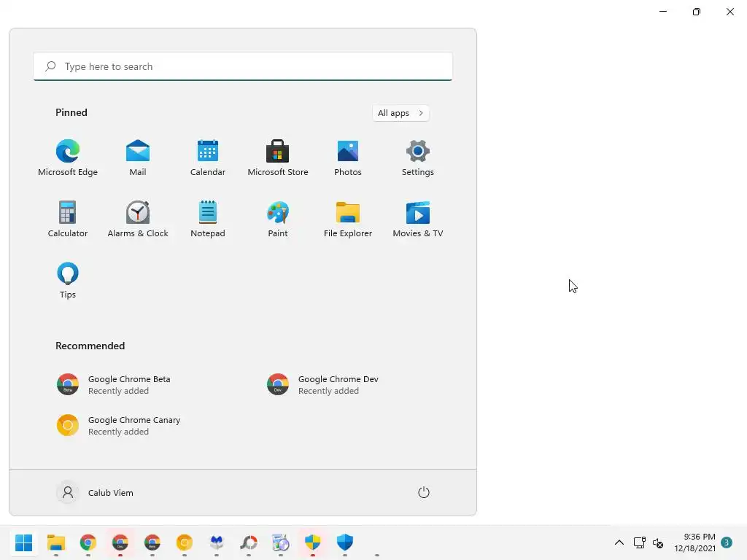
Task: Open recommended Google Chrome Beta
Action: click(113, 385)
